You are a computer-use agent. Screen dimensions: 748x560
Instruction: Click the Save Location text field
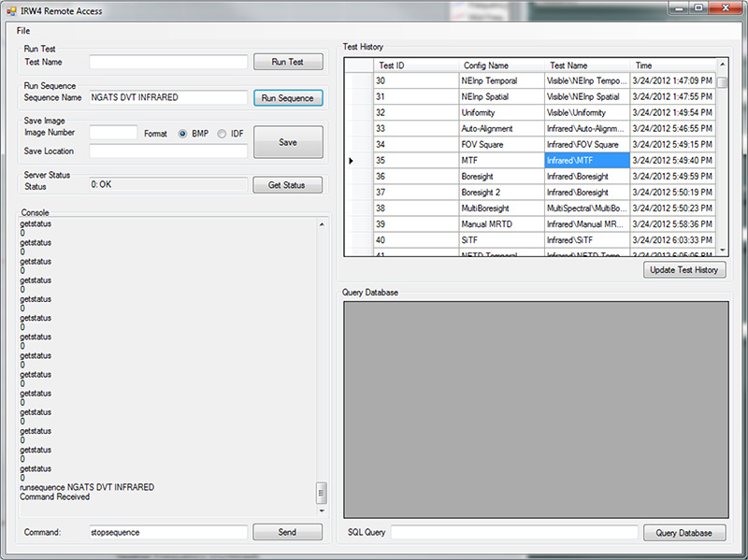click(168, 151)
